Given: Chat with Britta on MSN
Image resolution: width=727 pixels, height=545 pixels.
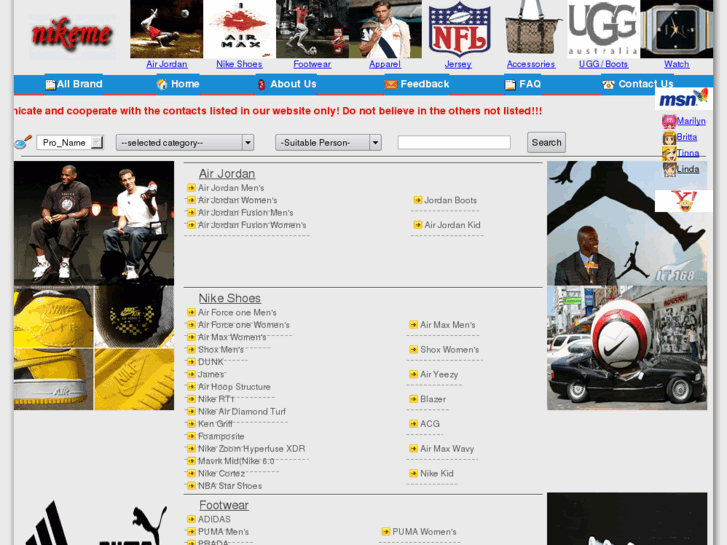Looking at the screenshot, I should click(x=687, y=137).
